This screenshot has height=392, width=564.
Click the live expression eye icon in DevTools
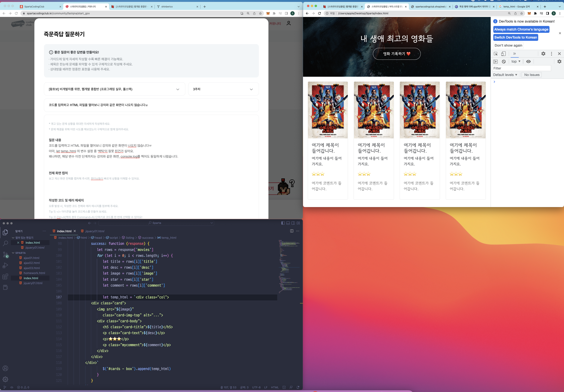(528, 62)
